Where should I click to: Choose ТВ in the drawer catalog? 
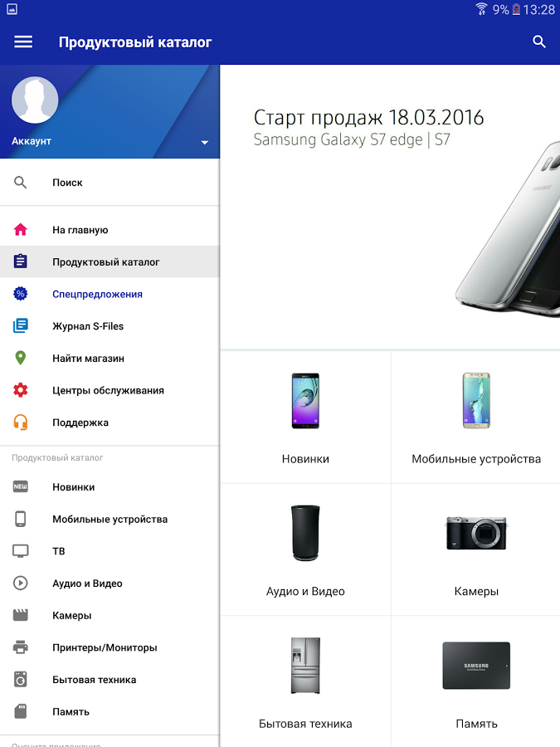(x=110, y=551)
